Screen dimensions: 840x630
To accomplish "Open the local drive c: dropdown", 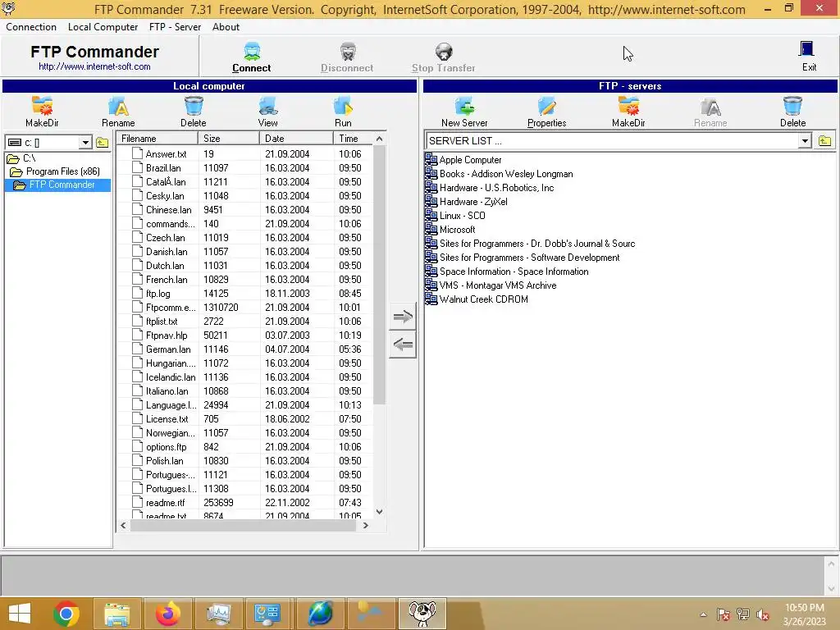I will (85, 143).
